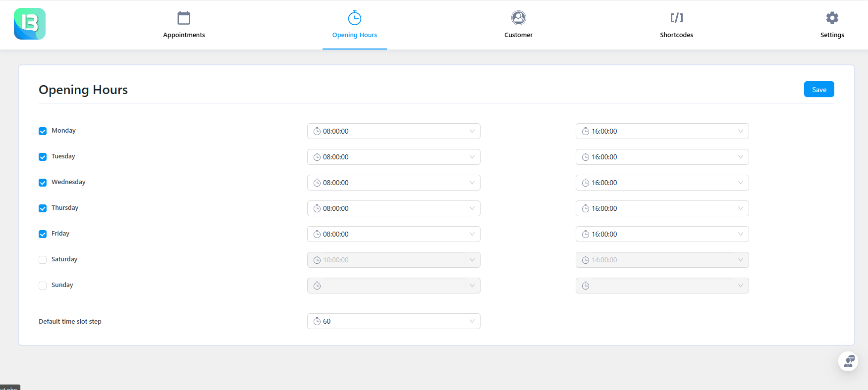This screenshot has height=390, width=868.
Task: Click clock icon in Saturday opening time
Action: coord(317,260)
